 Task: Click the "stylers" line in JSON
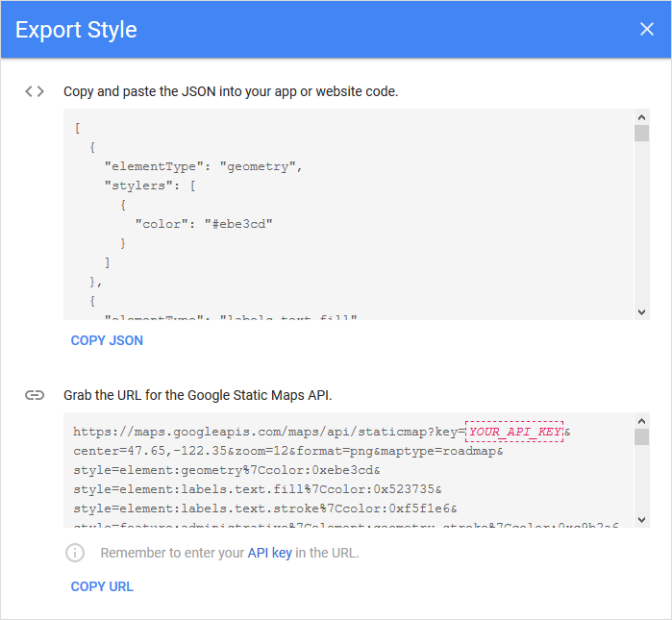click(150, 186)
